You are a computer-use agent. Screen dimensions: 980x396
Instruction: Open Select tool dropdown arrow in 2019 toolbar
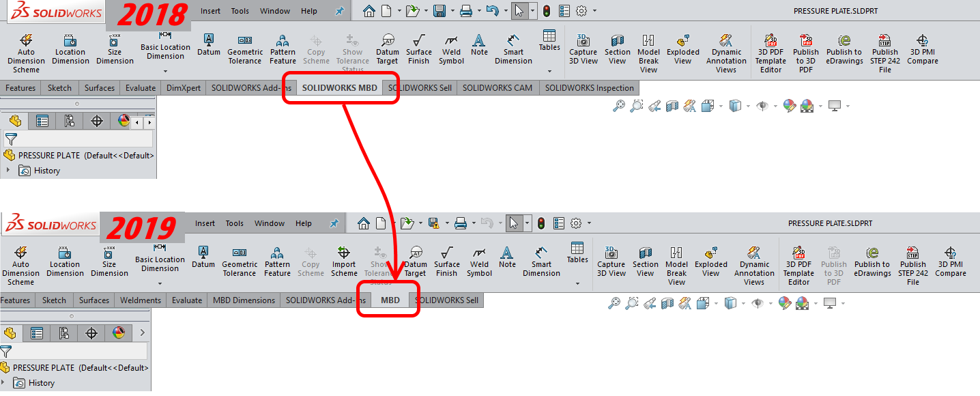pyautogui.click(x=527, y=223)
